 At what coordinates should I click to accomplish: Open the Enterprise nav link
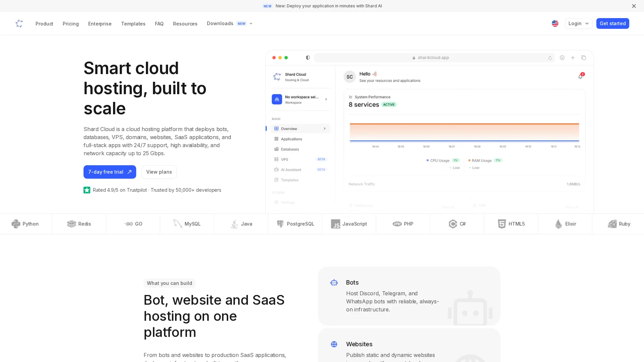100,24
